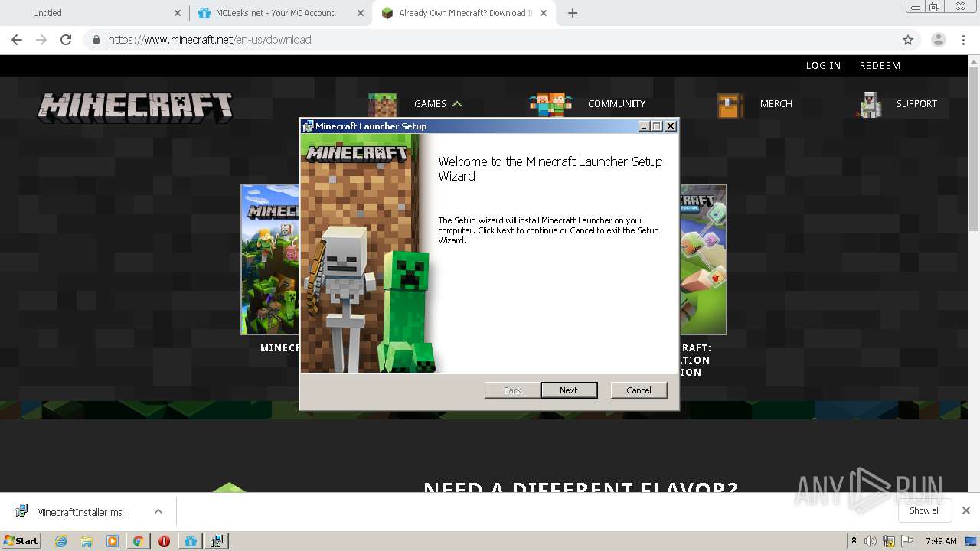Click the show desktop tray icon
This screenshot has height=551, width=980.
[971, 541]
